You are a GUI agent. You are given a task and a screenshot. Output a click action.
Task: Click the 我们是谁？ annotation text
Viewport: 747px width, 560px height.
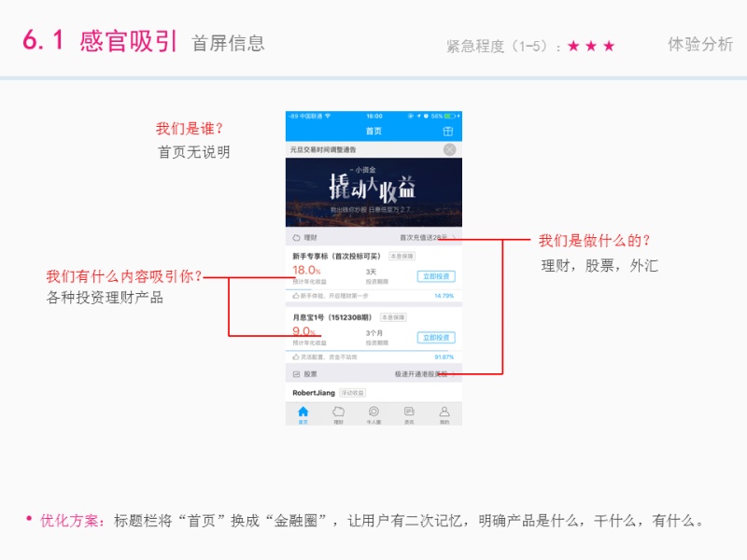[190, 129]
